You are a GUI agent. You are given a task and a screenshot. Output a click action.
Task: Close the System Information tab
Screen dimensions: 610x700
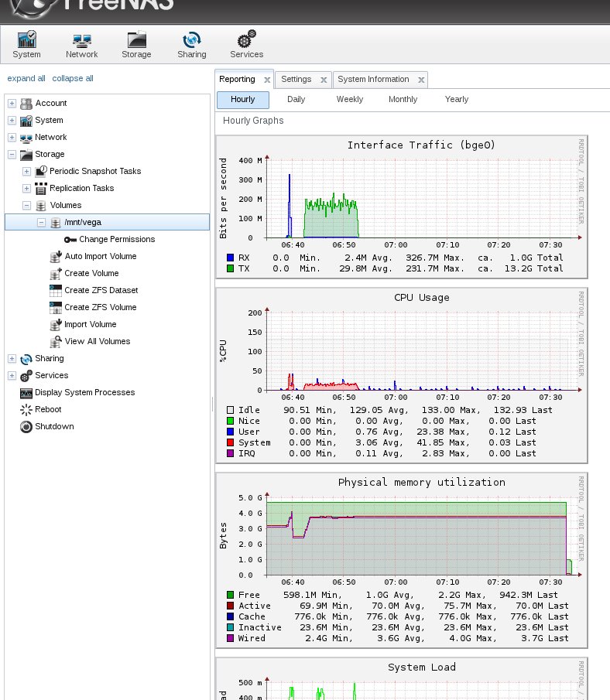point(421,80)
